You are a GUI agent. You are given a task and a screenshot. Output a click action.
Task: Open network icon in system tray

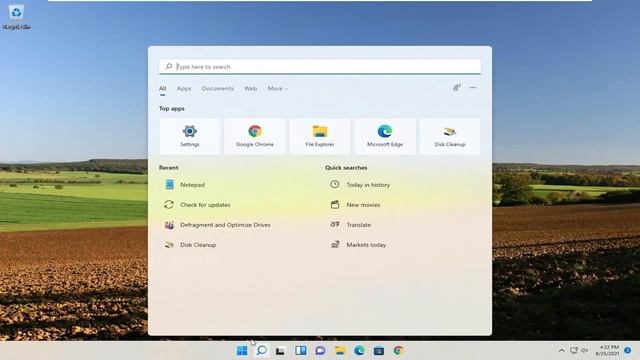pyautogui.click(x=574, y=351)
